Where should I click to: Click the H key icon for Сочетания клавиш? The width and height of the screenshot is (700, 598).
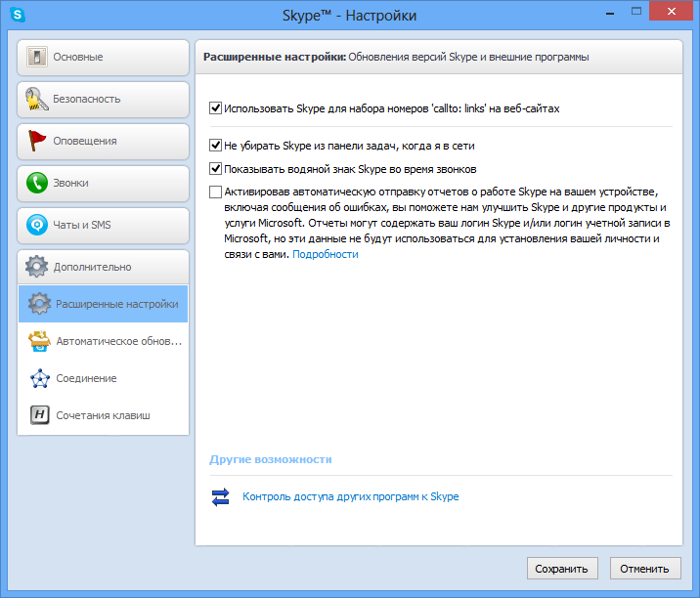click(40, 415)
